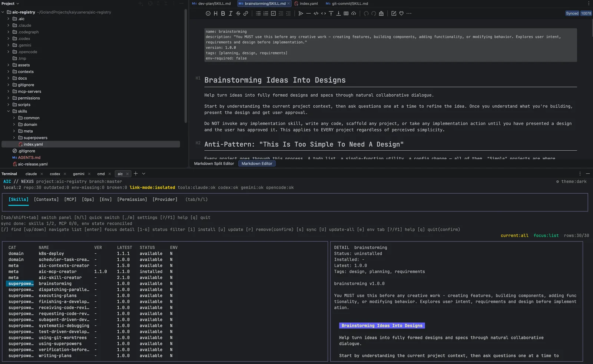Viewport: 593px width, 364px height.
Task: Insert a table via grid icon
Action: pyautogui.click(x=346, y=13)
